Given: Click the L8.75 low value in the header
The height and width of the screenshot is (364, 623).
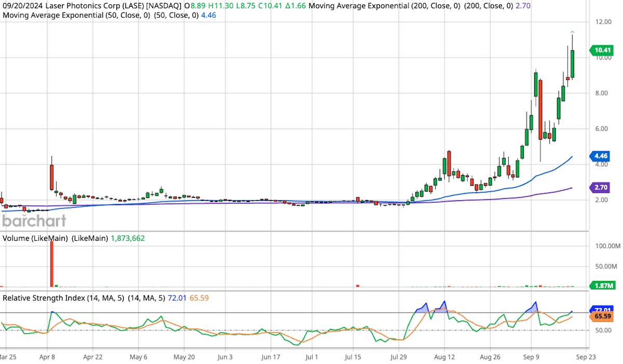Looking at the screenshot, I should click(245, 5).
